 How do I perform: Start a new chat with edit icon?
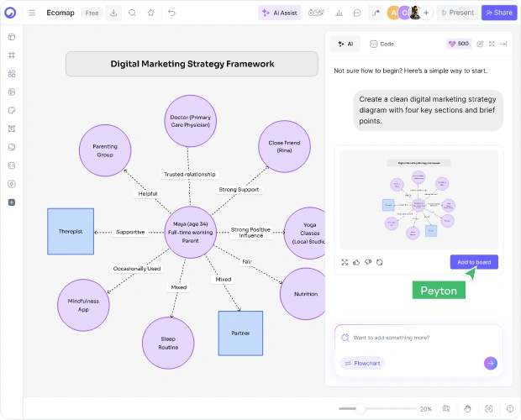[x=480, y=44]
